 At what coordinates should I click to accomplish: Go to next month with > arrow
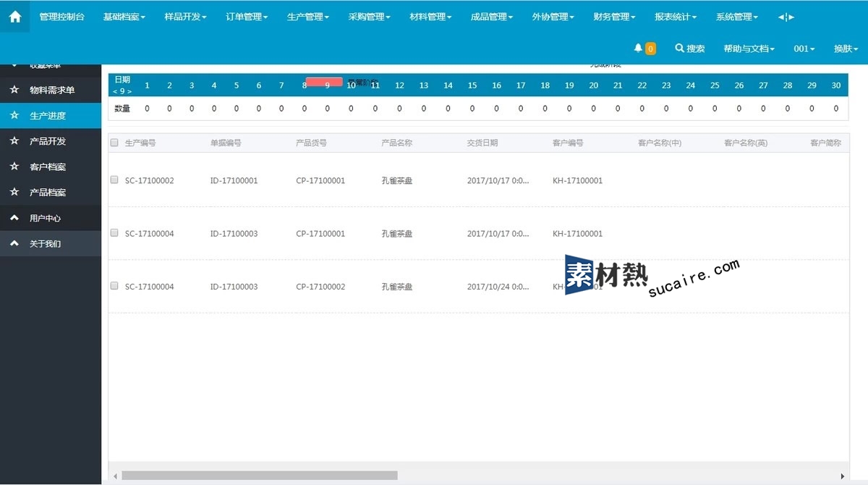point(129,91)
